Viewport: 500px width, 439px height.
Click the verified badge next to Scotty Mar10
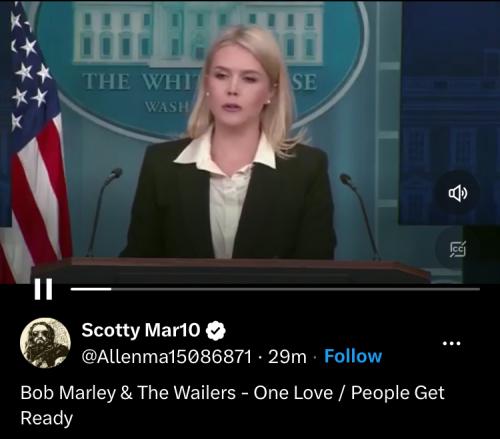tap(216, 330)
